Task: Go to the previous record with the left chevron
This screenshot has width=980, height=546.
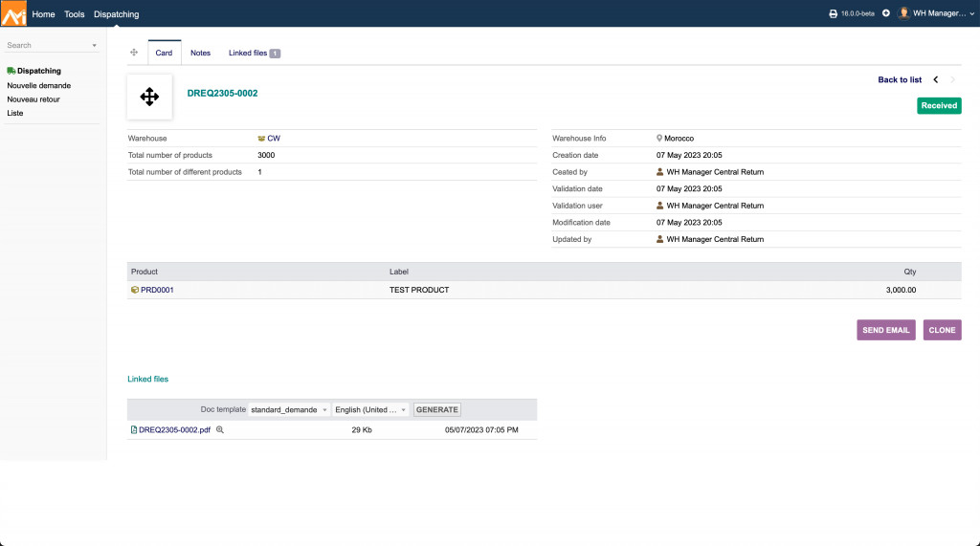Action: pyautogui.click(x=936, y=79)
